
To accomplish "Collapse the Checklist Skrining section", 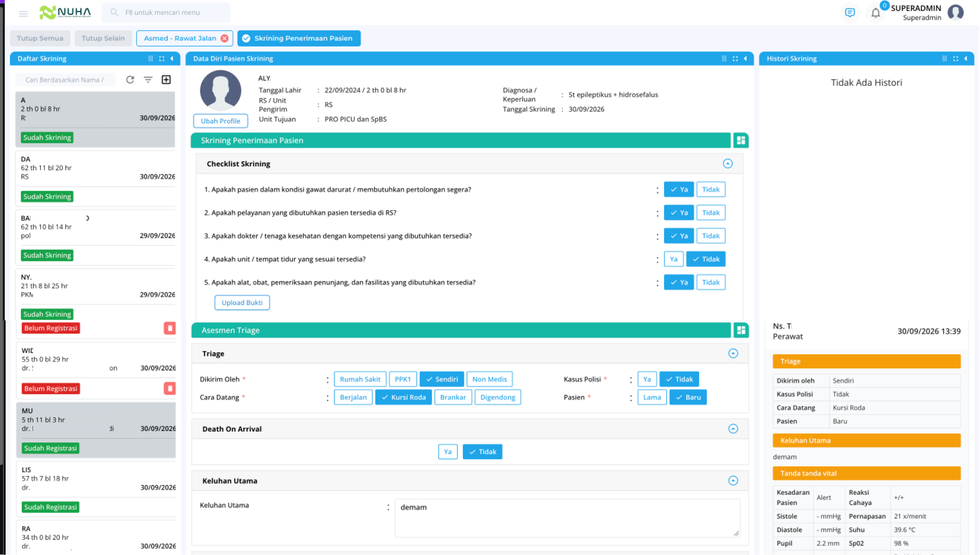I will [728, 164].
